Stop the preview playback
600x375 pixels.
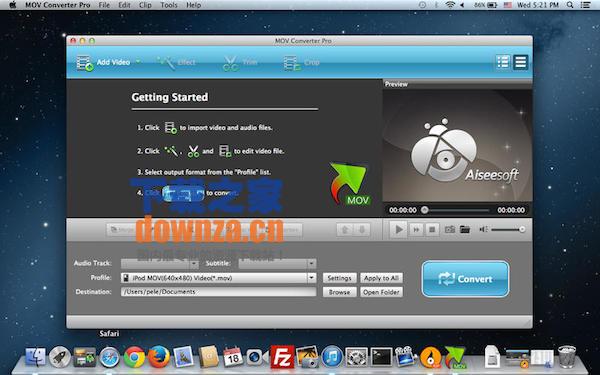432,230
